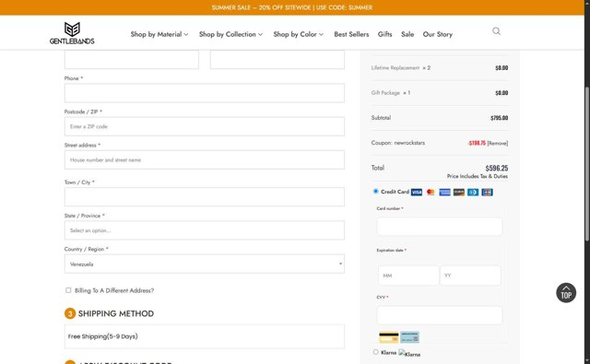The height and width of the screenshot is (364, 590).
Task: Focus the Phone input field
Action: click(x=205, y=93)
